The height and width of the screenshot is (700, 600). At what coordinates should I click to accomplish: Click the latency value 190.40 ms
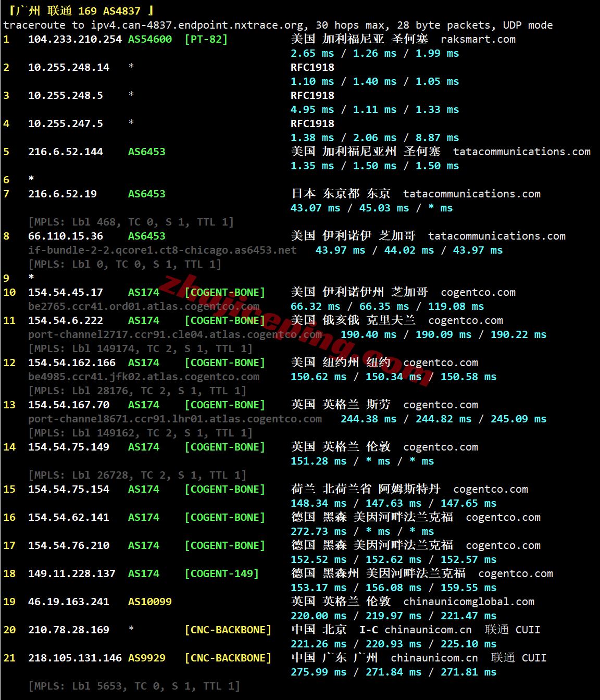click(x=369, y=334)
